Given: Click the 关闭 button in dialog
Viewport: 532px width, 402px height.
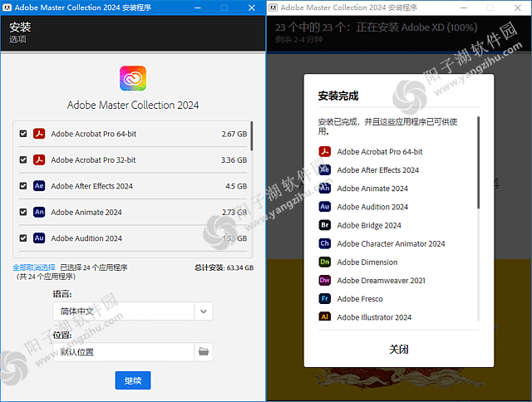Looking at the screenshot, I should click(399, 349).
